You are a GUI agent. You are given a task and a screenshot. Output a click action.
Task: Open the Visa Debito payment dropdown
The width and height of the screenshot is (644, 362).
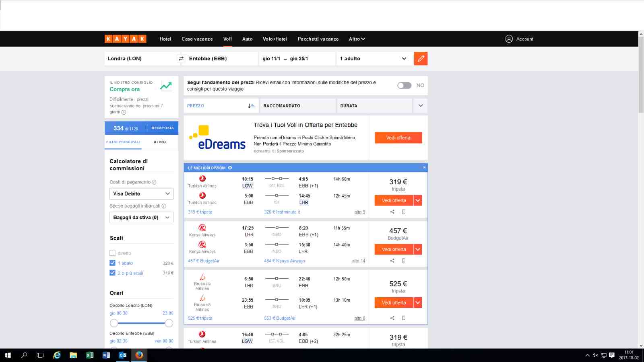tap(141, 194)
